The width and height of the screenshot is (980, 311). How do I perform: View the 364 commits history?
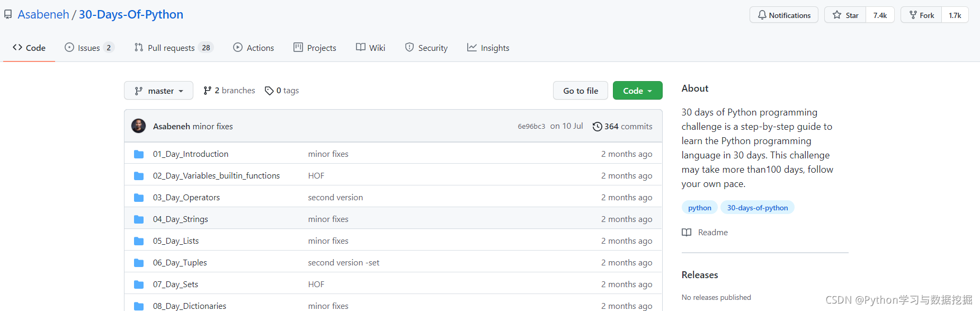[x=628, y=126]
